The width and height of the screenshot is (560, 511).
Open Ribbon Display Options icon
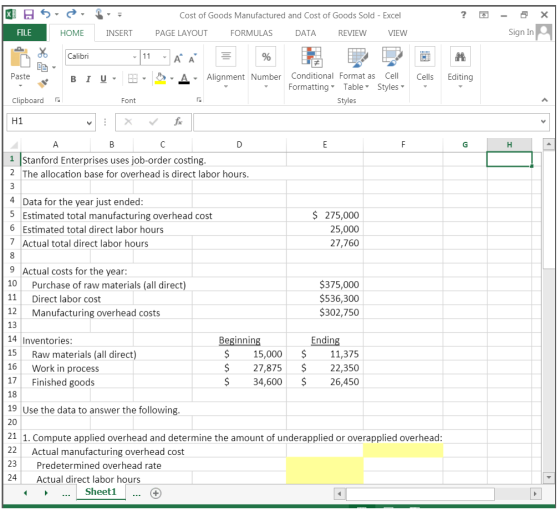[484, 15]
